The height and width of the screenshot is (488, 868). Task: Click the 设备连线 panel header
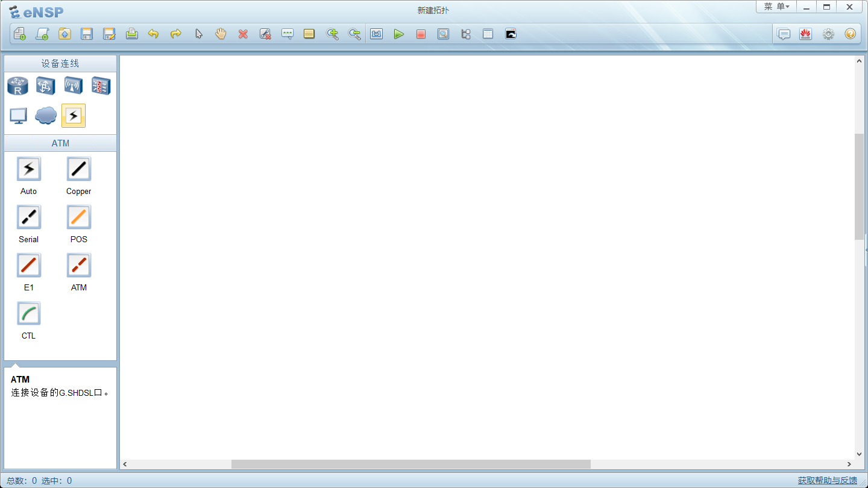60,63
